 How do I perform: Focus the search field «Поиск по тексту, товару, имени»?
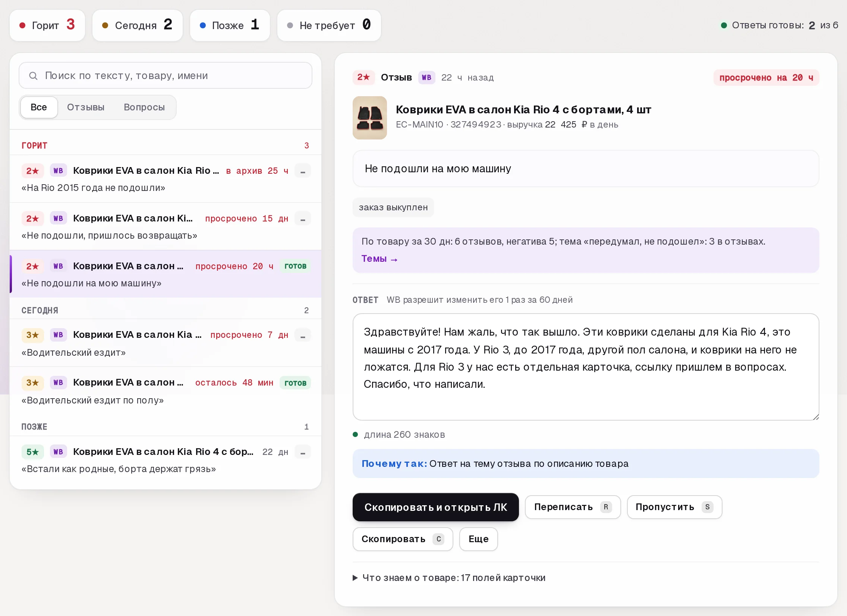166,75
